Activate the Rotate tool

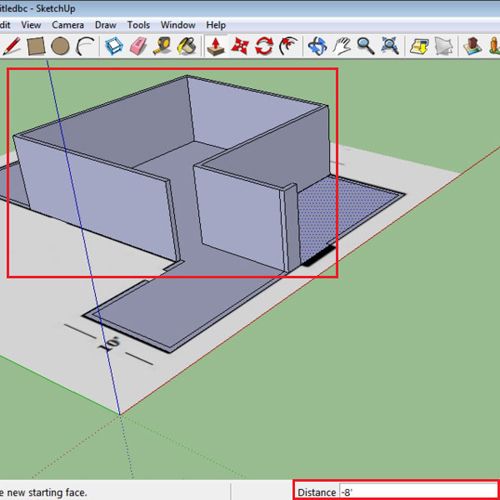click(264, 46)
